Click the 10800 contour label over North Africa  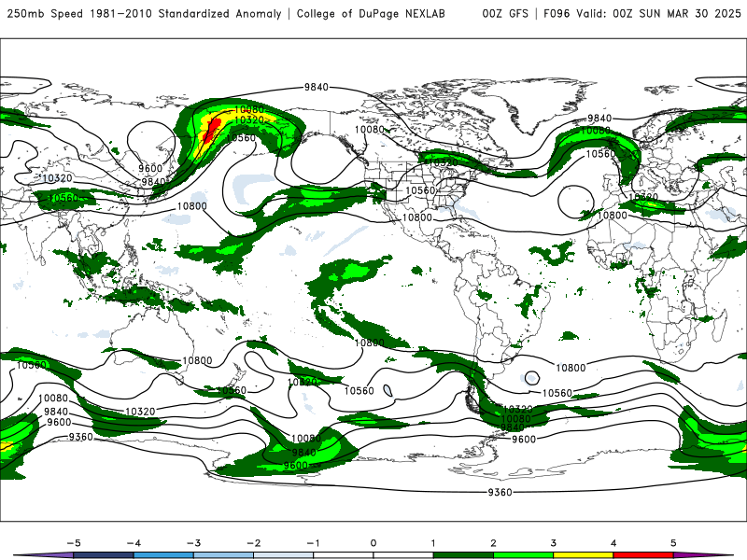coord(612,216)
